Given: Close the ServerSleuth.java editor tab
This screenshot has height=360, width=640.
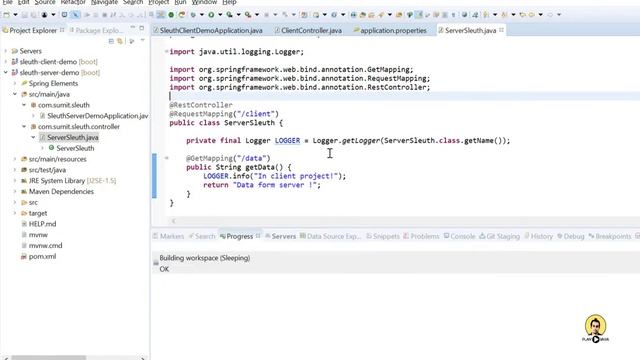Looking at the screenshot, I should pos(501,30).
